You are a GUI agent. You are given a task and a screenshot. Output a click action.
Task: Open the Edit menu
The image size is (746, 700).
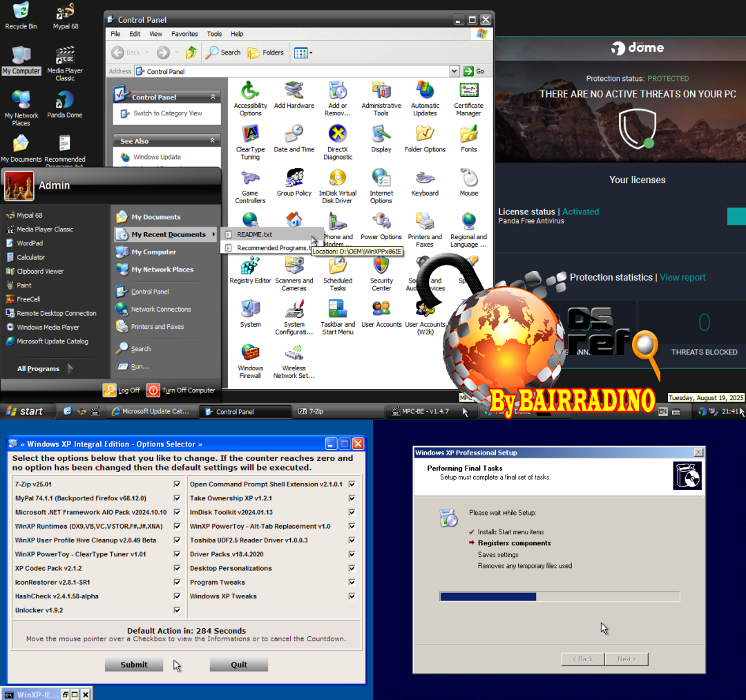point(135,34)
